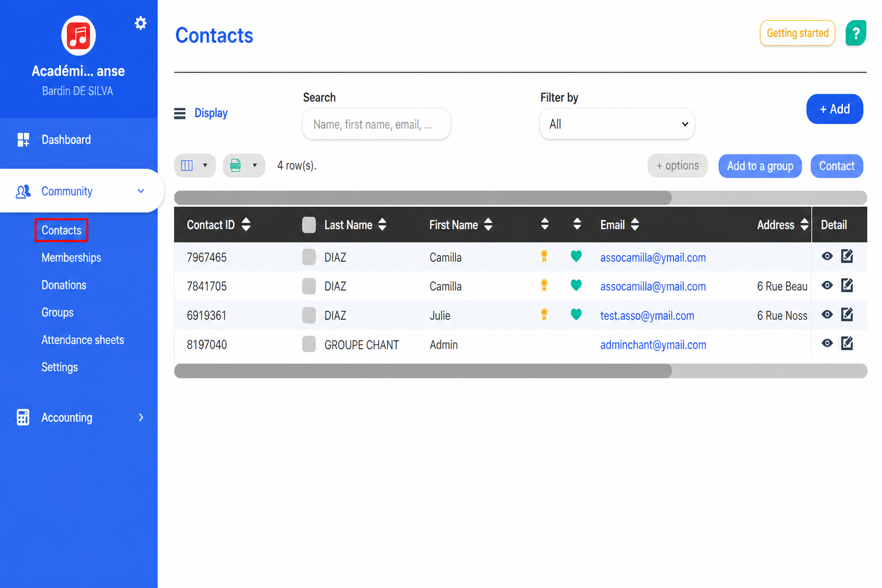This screenshot has height=588, width=882.
Task: Sort by First Name column arrows
Action: click(488, 225)
